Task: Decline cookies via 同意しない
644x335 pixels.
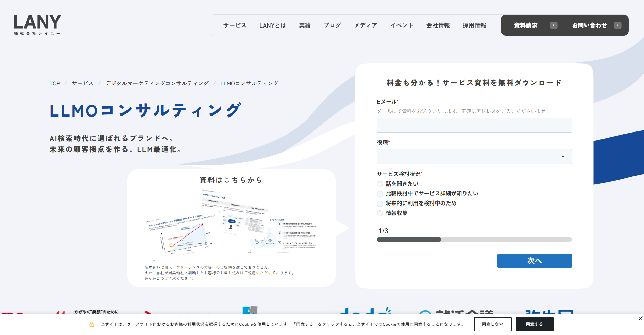Action: (492, 324)
